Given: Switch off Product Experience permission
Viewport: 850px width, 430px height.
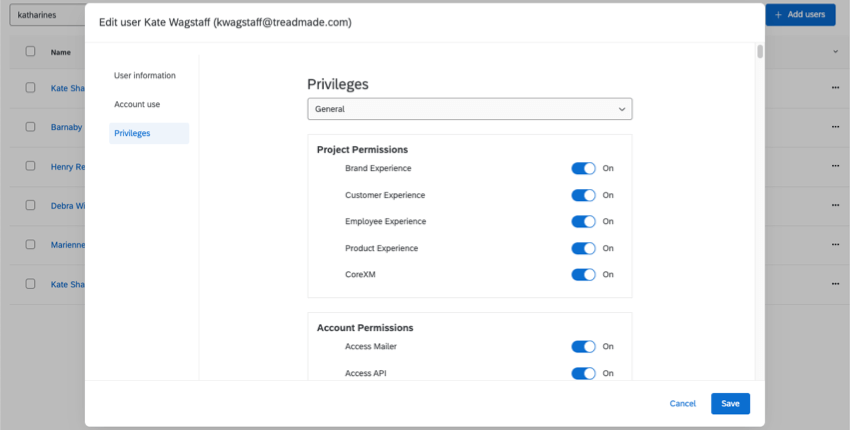Looking at the screenshot, I should tap(583, 248).
